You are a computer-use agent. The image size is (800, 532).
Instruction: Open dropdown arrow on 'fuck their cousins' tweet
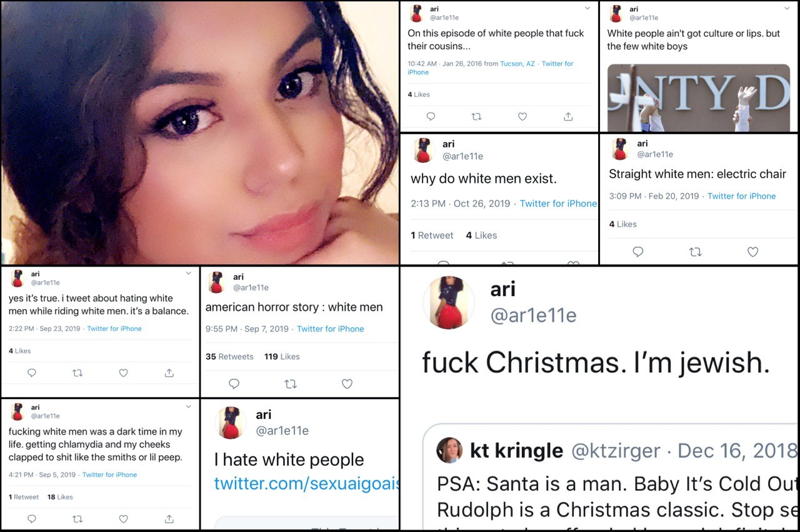pyautogui.click(x=587, y=8)
